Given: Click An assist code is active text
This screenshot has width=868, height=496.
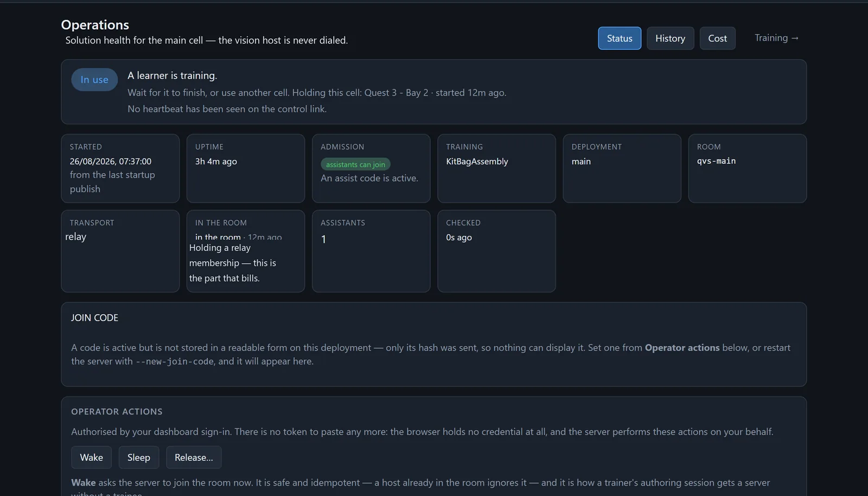Looking at the screenshot, I should coord(369,178).
